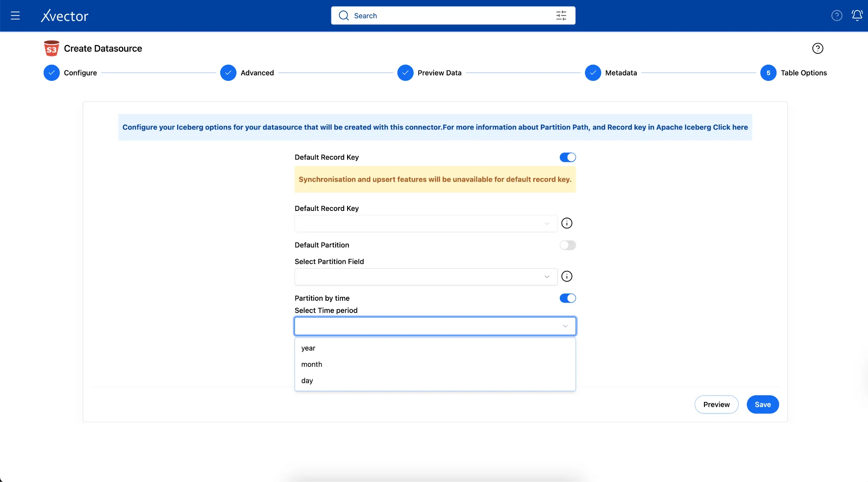Open notifications bell

pyautogui.click(x=857, y=16)
